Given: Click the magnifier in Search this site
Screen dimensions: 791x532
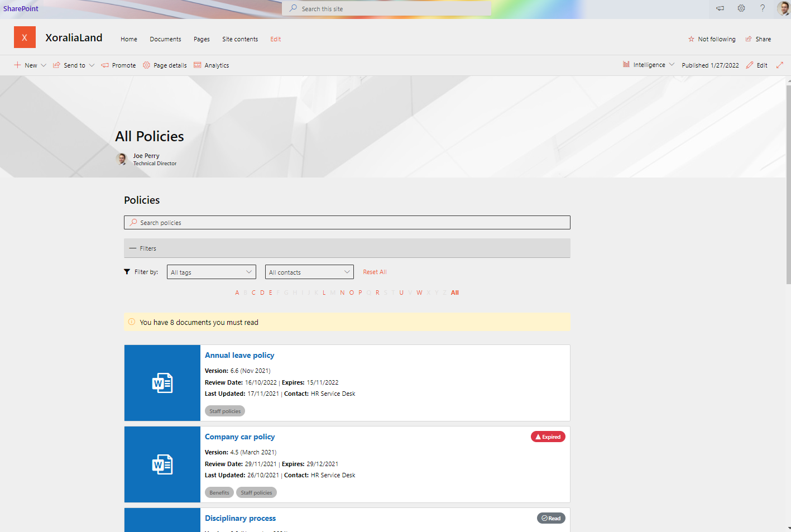Looking at the screenshot, I should (293, 8).
